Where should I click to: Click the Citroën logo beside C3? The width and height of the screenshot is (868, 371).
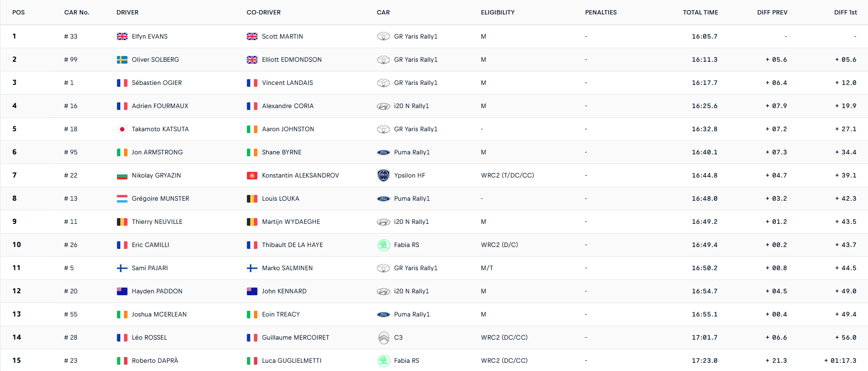[384, 338]
